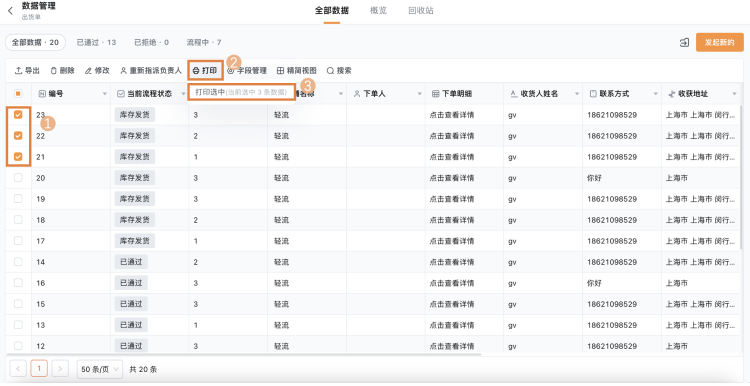Check the checkbox for row 13
Image resolution: width=750 pixels, height=386 pixels.
tap(18, 325)
